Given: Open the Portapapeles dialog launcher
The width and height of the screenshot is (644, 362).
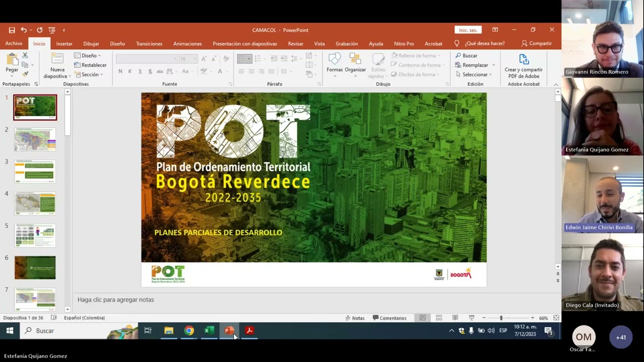Looking at the screenshot, I should coord(36,84).
